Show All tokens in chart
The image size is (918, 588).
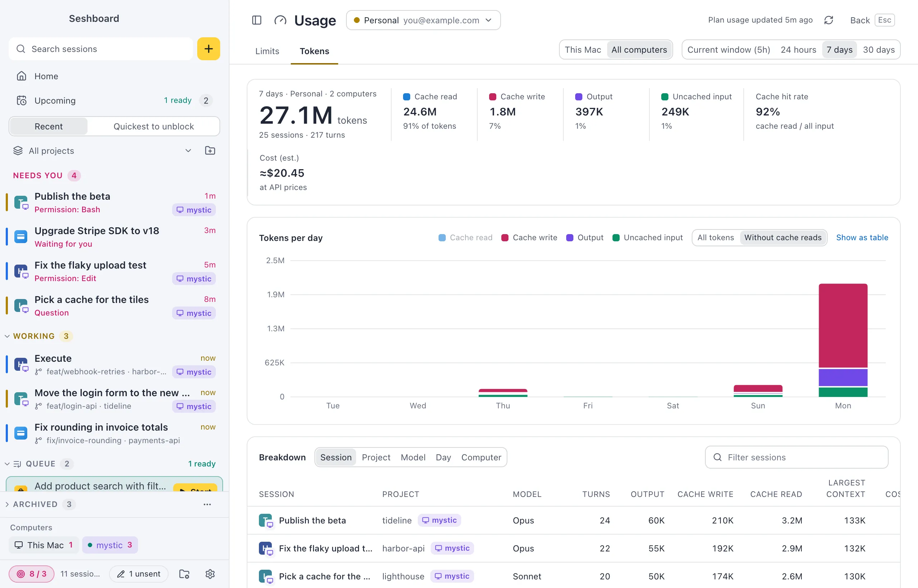click(x=716, y=237)
